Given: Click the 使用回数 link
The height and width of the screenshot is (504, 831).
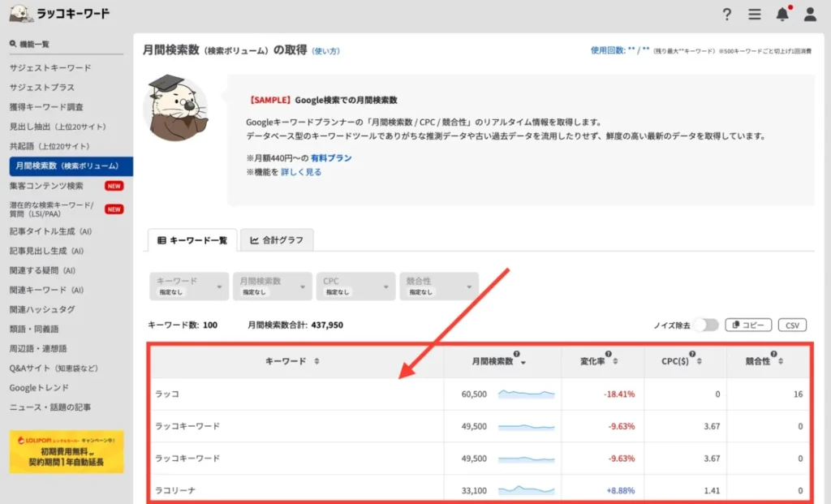Looking at the screenshot, I should point(620,50).
